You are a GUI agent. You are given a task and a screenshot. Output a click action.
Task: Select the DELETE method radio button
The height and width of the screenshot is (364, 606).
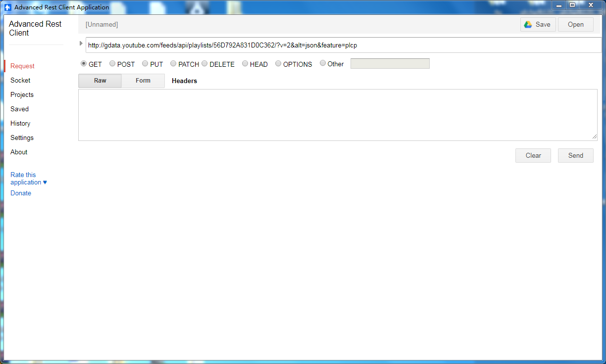(x=204, y=63)
